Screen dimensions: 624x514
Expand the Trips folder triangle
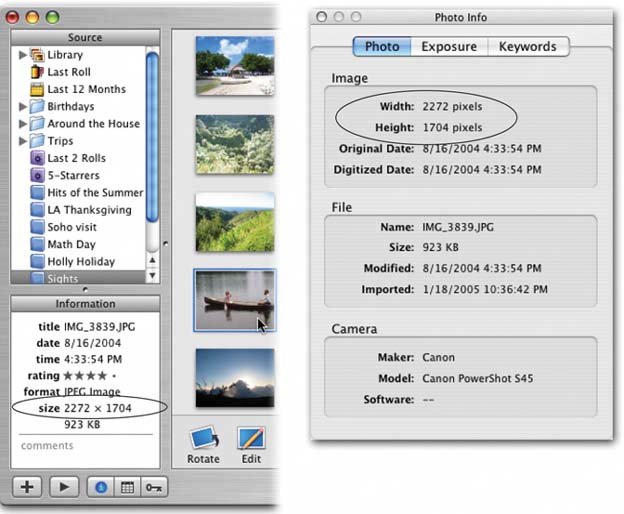22,141
